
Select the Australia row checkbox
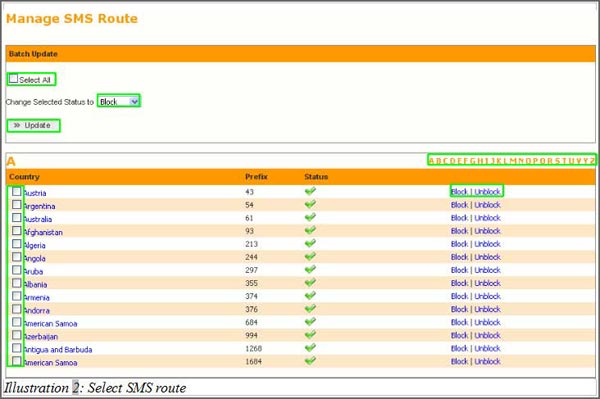pos(16,218)
